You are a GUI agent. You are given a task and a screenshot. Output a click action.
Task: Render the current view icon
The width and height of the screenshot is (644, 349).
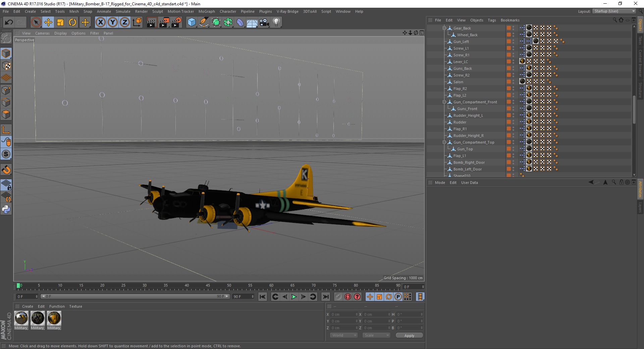[152, 22]
